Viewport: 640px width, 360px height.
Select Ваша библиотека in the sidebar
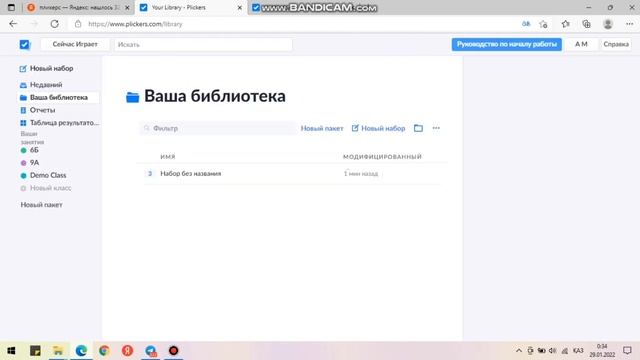58,98
